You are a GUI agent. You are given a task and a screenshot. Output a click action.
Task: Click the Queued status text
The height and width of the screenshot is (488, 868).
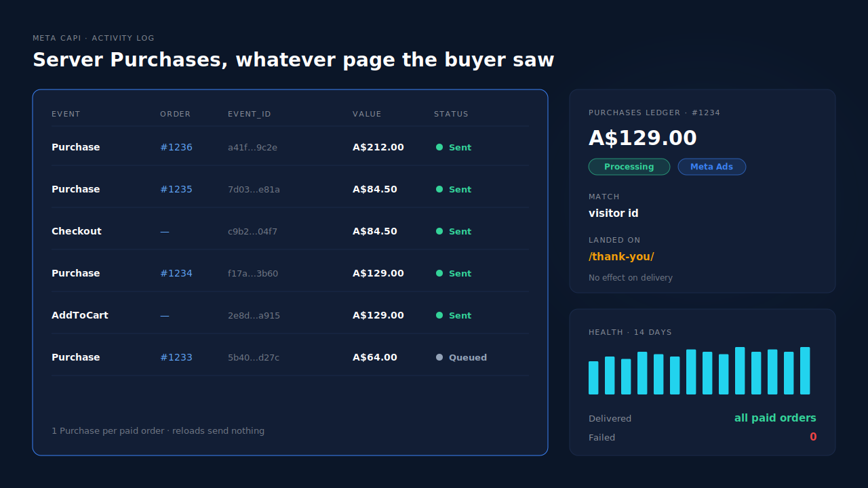point(468,357)
